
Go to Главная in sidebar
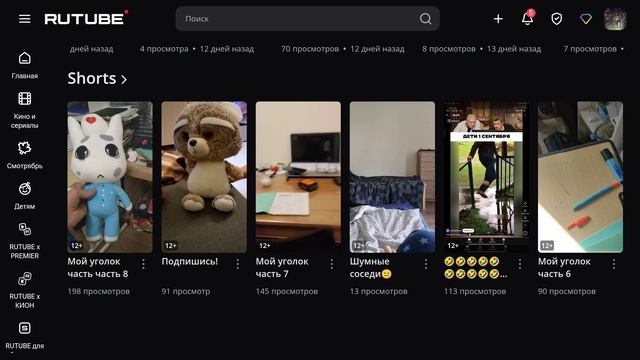24,65
